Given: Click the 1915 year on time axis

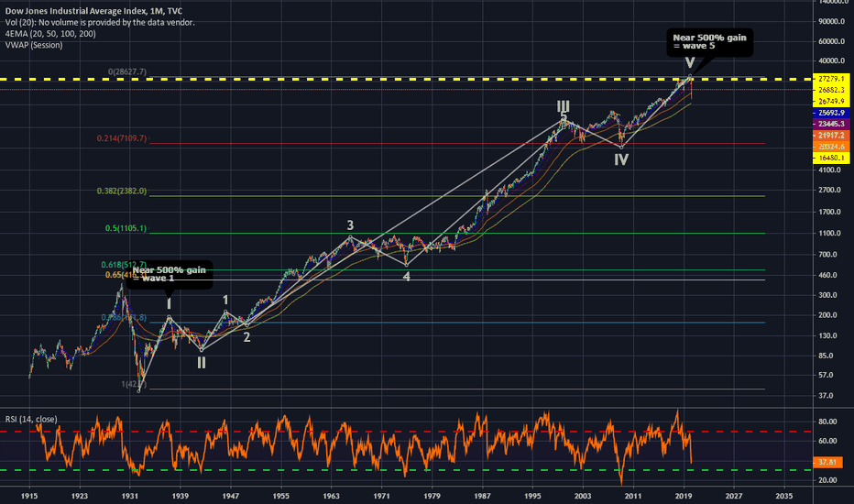Looking at the screenshot, I should [x=29, y=496].
